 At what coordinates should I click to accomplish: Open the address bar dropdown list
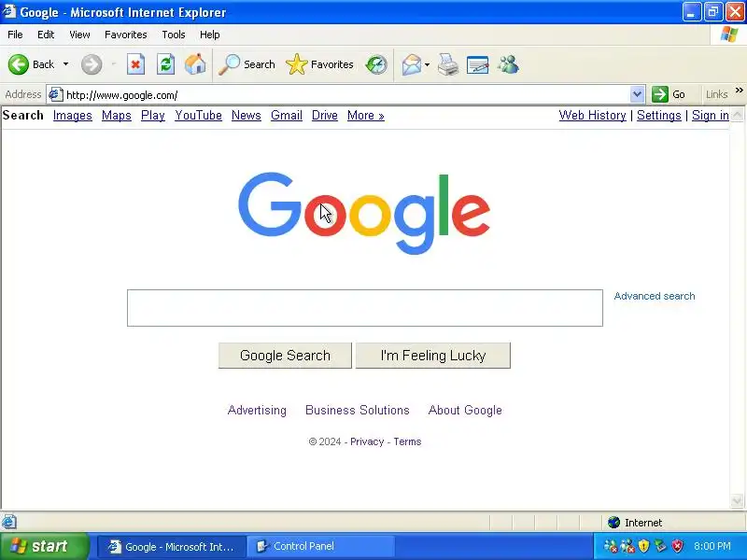[x=637, y=94]
